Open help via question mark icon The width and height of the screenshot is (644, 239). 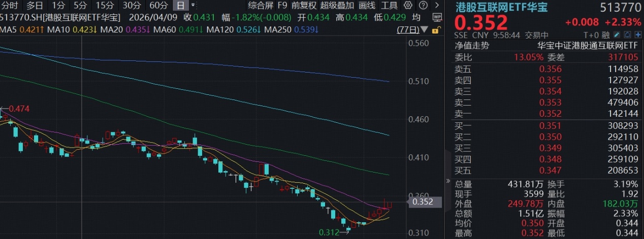tap(423, 6)
